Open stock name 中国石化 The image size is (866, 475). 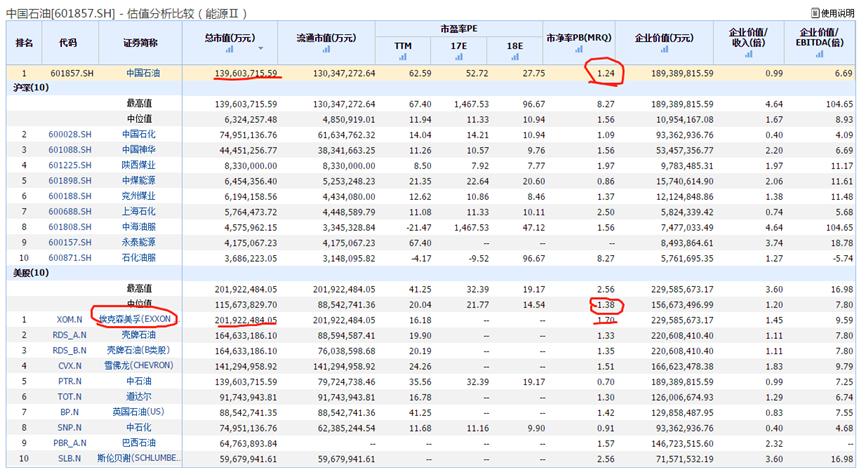pos(139,134)
